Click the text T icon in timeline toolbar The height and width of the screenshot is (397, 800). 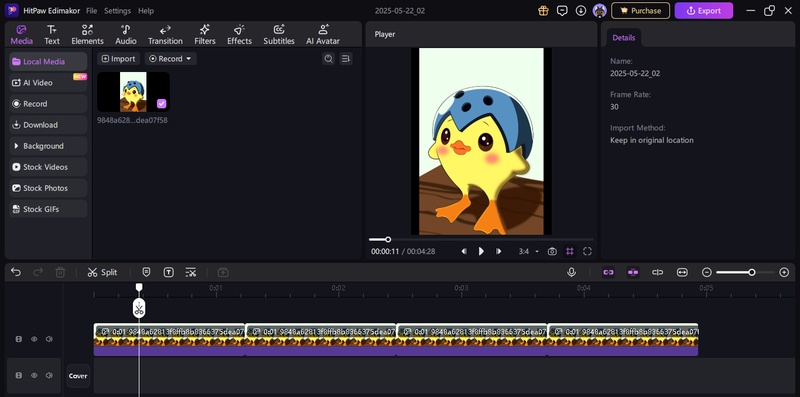click(x=168, y=272)
